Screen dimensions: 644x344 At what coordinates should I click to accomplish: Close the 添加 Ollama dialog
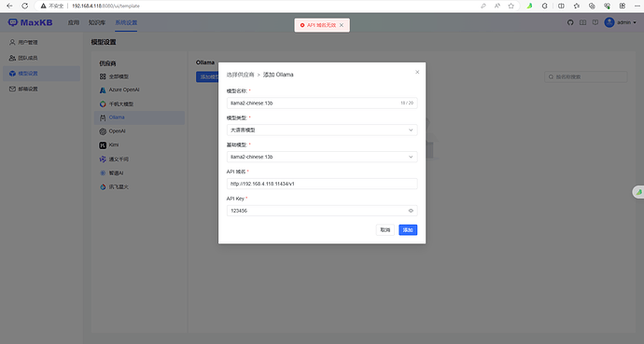coord(417,72)
